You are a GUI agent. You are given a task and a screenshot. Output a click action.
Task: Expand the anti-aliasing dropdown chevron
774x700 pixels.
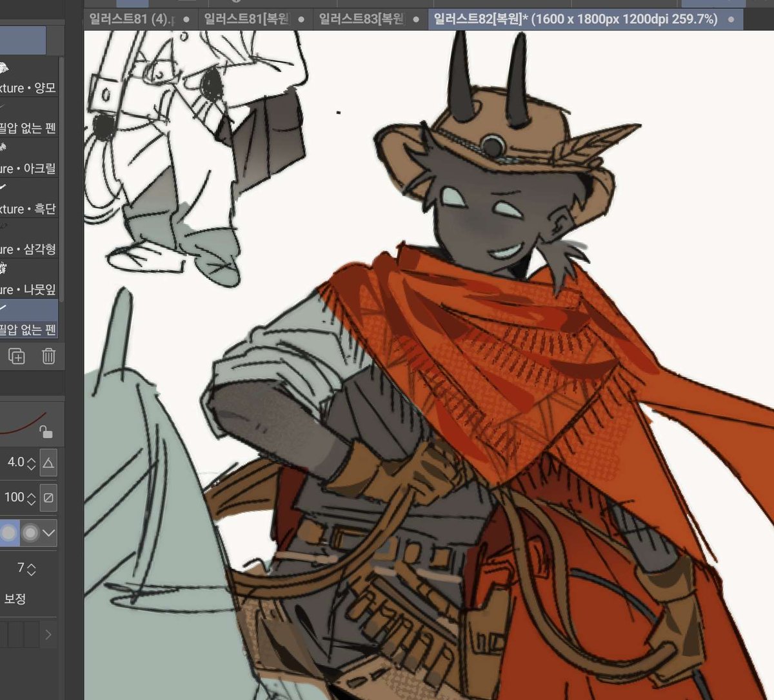pos(48,533)
